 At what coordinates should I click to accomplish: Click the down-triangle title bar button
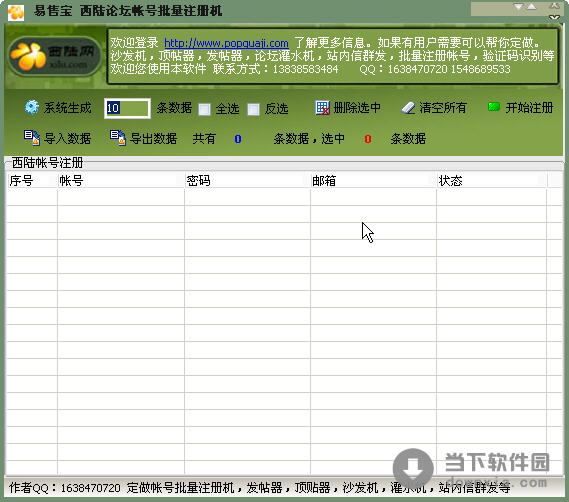(518, 7)
